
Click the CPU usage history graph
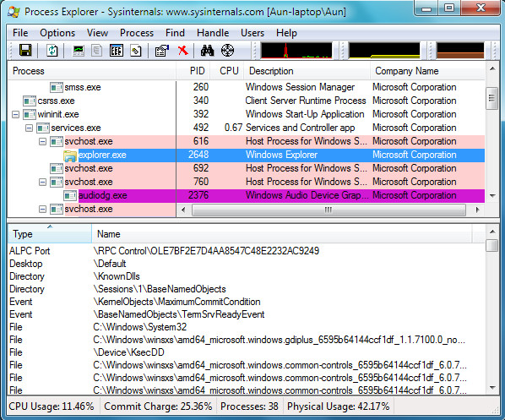[x=296, y=51]
